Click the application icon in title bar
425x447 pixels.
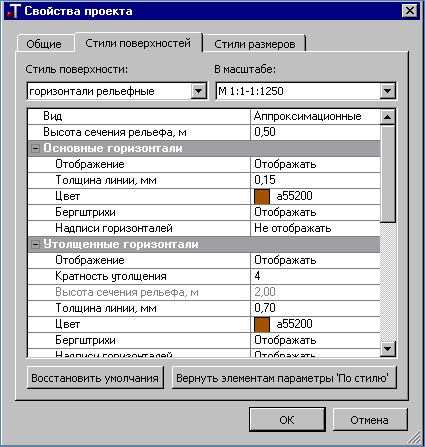(x=13, y=11)
